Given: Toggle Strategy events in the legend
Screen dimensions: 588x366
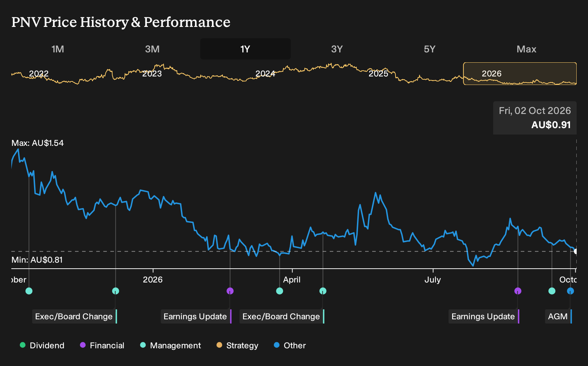Looking at the screenshot, I should point(237,345).
